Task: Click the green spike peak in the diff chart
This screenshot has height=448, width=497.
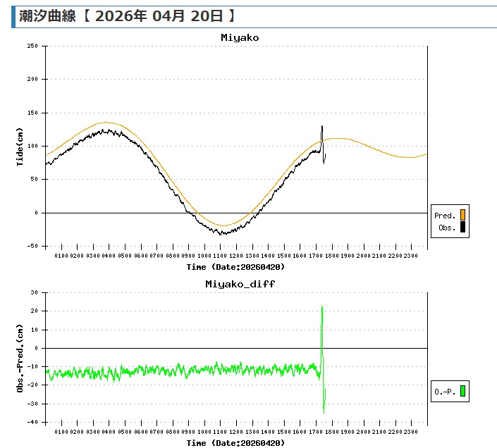Action: click(322, 306)
